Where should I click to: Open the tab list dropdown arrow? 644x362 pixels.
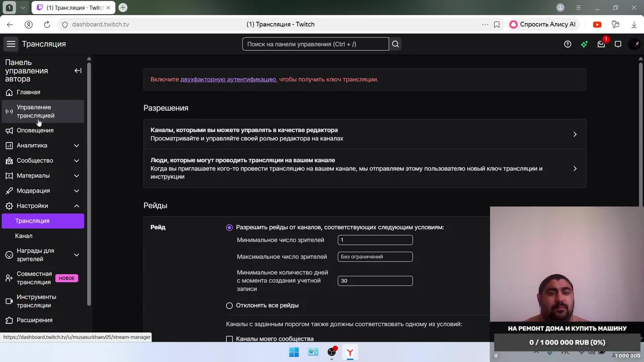[x=23, y=8]
